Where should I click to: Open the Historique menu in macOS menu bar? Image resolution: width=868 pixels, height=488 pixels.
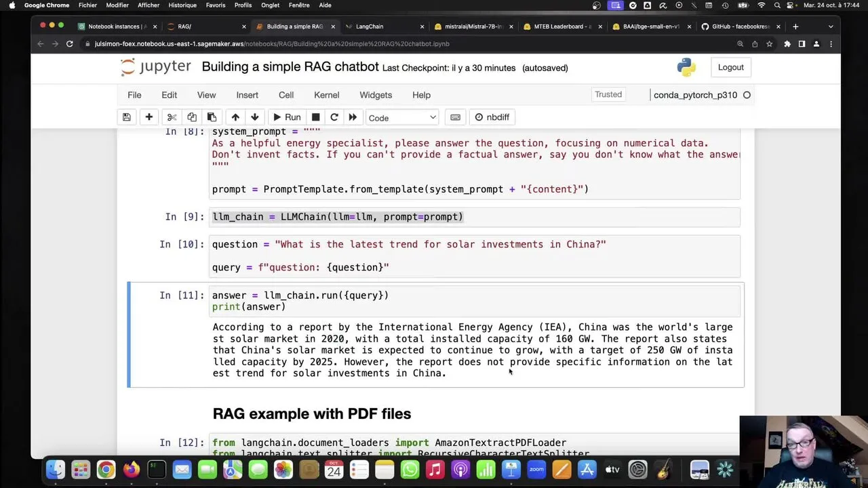click(x=182, y=5)
